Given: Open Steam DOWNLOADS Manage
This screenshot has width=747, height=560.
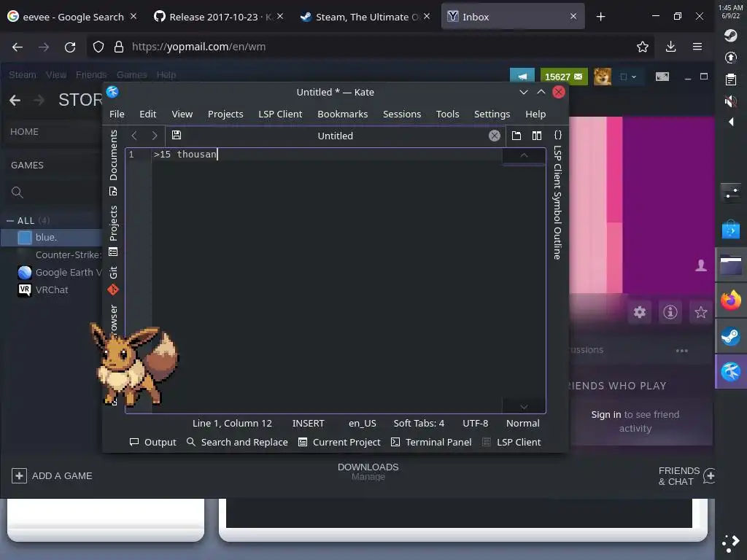Looking at the screenshot, I should point(368,472).
